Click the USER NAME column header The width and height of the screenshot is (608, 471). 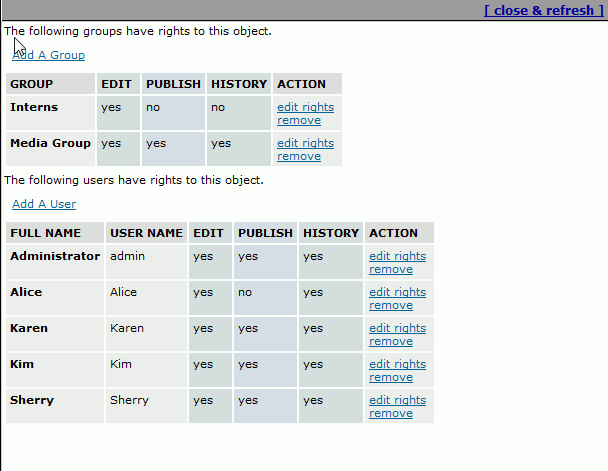pos(147,233)
